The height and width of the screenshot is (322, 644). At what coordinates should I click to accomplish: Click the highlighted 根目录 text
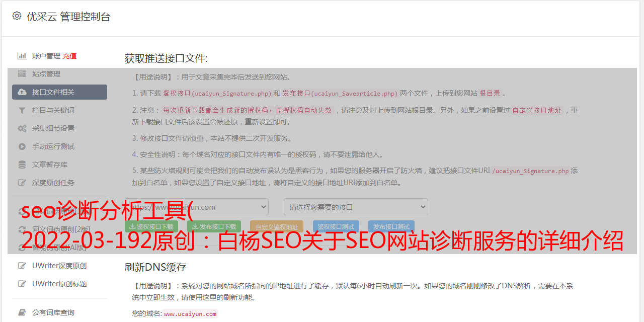click(x=490, y=93)
